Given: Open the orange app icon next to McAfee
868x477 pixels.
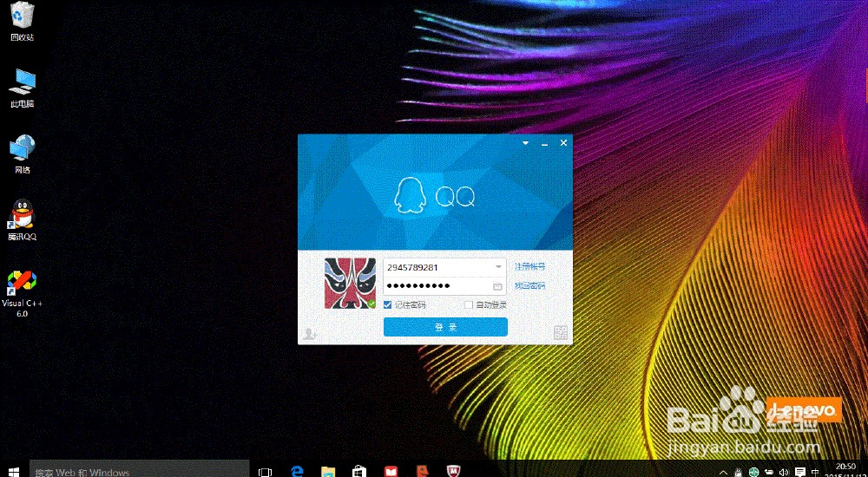Looking at the screenshot, I should pos(423,472).
